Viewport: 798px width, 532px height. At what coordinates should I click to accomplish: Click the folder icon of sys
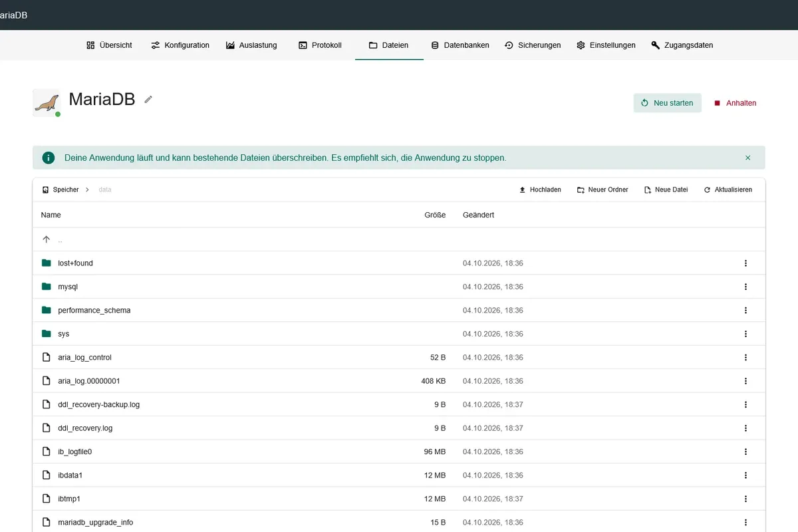[x=46, y=334]
